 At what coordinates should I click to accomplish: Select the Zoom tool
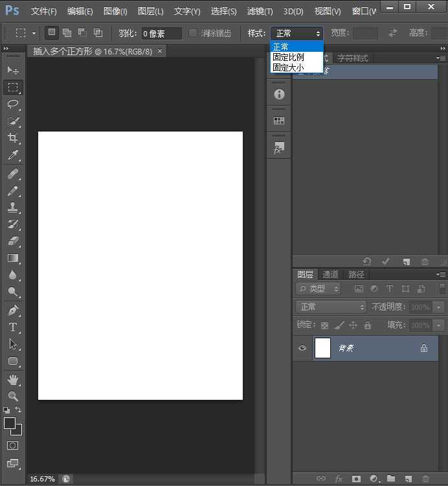(x=13, y=396)
